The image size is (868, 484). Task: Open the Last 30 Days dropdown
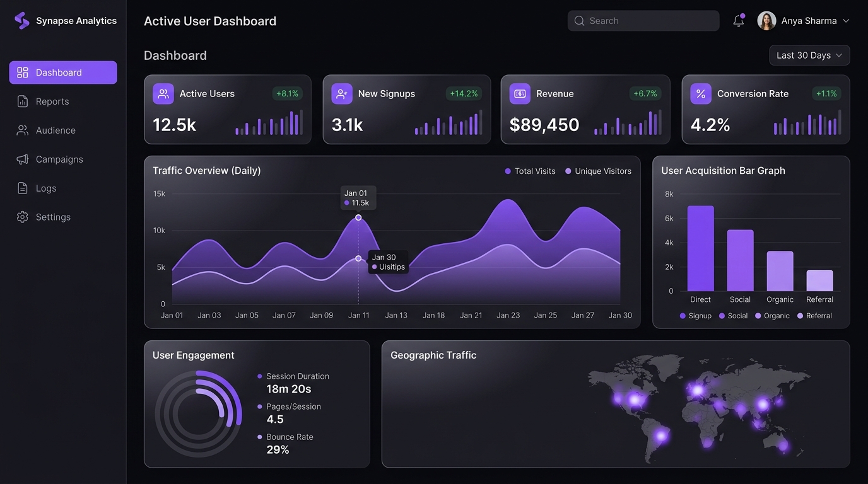click(x=809, y=55)
